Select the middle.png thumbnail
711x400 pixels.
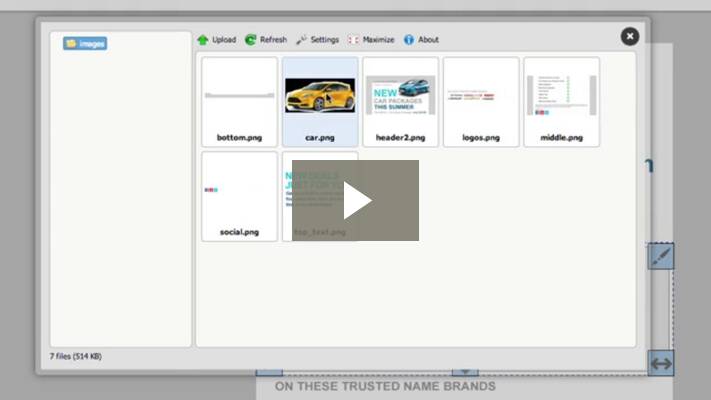561,102
